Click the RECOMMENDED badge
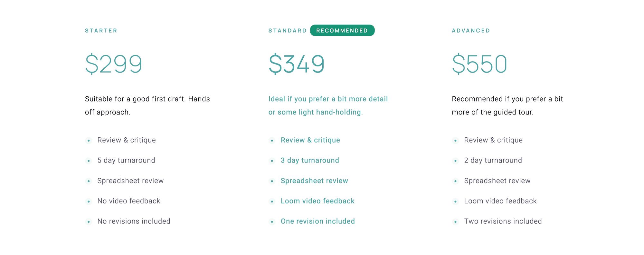 click(342, 30)
